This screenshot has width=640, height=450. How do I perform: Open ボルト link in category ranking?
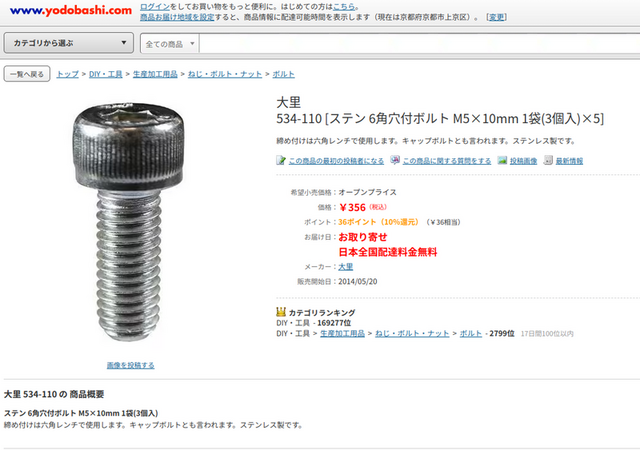point(471,333)
